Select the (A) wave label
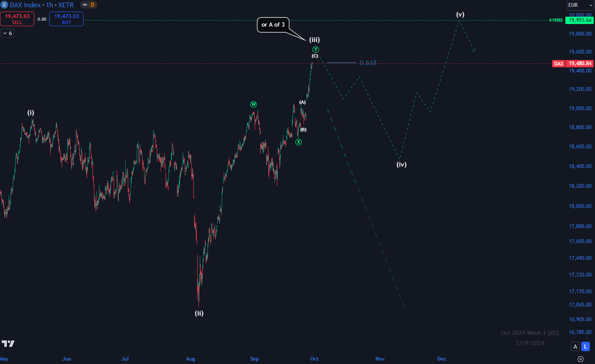595x364 pixels. coord(302,102)
